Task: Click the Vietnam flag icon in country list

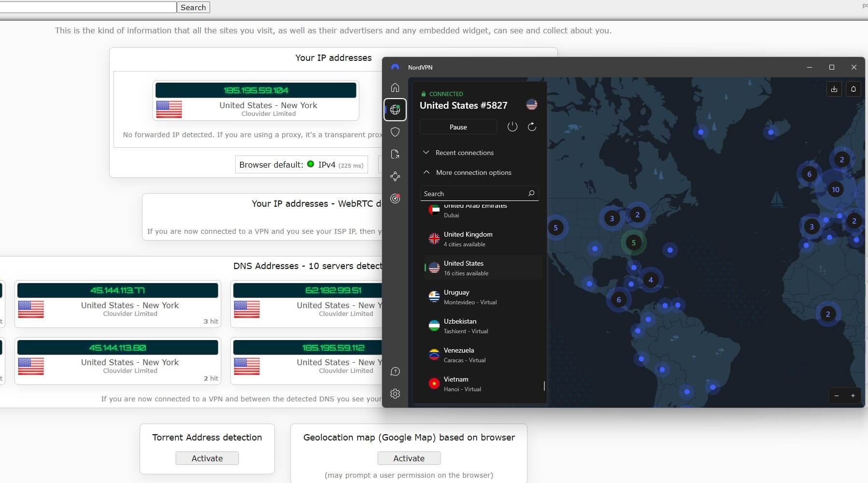Action: pyautogui.click(x=434, y=384)
